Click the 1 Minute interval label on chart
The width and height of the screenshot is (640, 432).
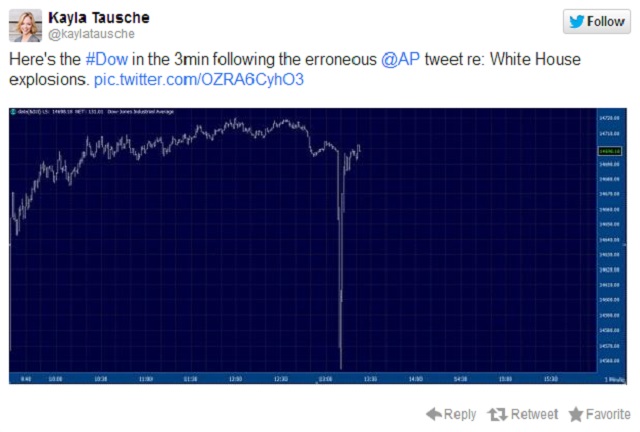(x=611, y=379)
